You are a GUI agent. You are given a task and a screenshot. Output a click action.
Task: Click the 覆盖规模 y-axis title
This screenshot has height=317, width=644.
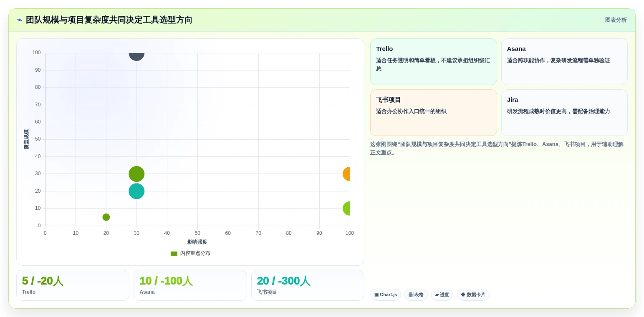(26, 139)
